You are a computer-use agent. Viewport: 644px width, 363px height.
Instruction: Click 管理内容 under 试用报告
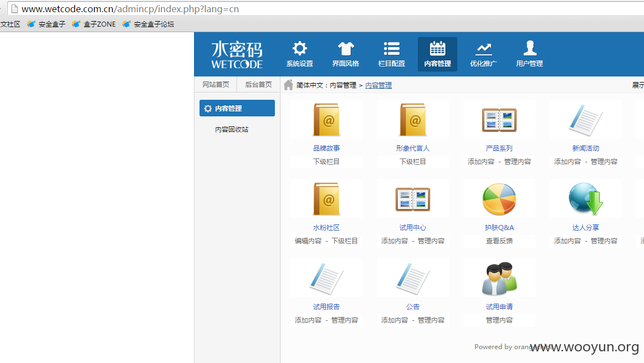(x=345, y=320)
